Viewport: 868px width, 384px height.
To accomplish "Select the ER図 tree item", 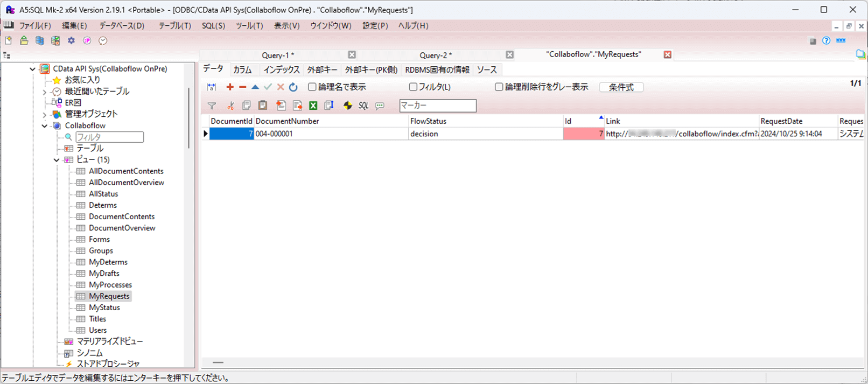I will pyautogui.click(x=73, y=103).
